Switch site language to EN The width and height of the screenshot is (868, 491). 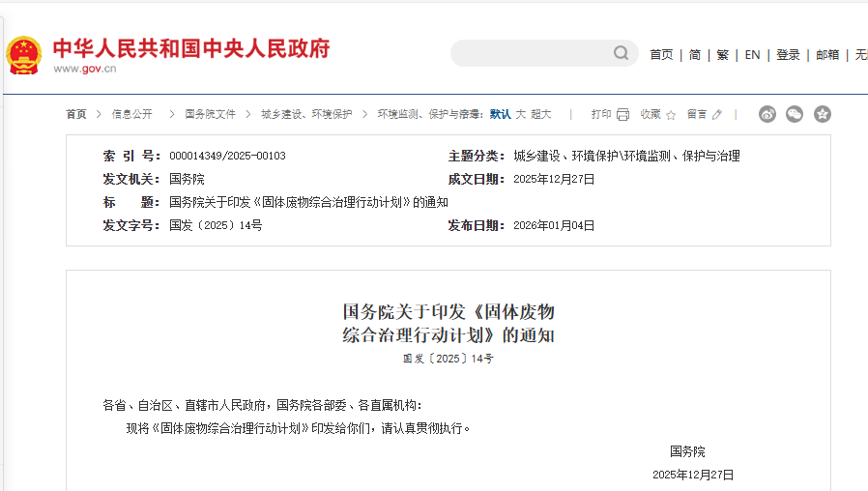point(752,55)
